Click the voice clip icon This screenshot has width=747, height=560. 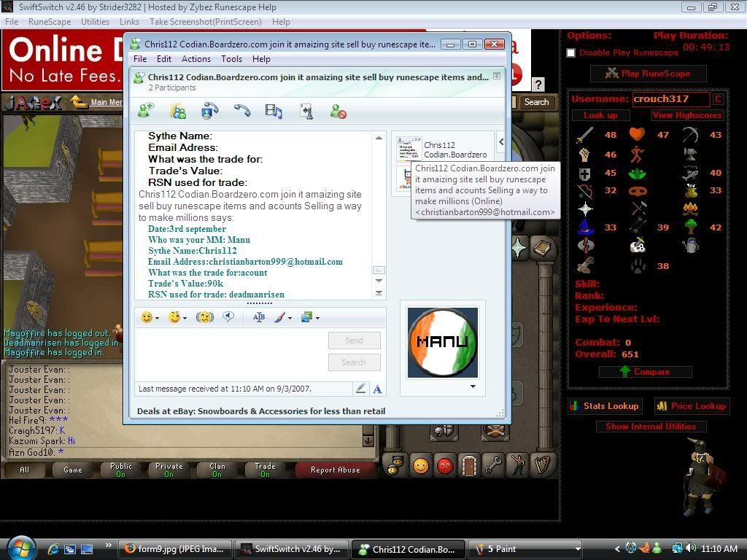(228, 316)
